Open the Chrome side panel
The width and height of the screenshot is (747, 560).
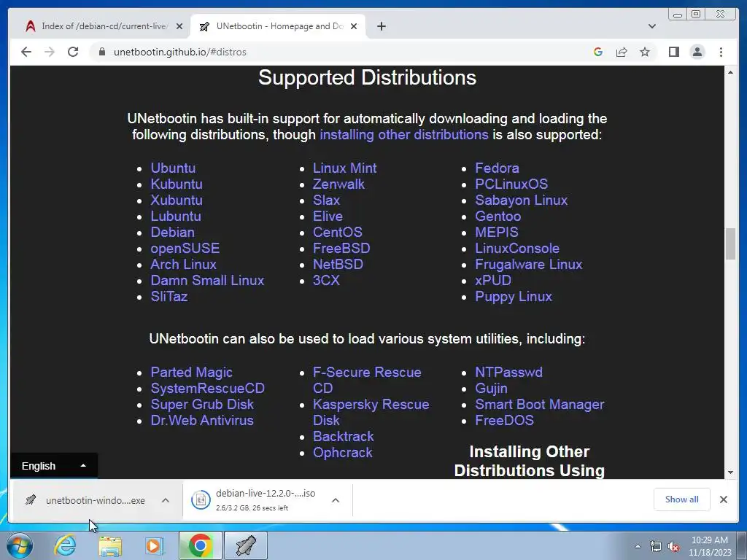click(x=673, y=52)
